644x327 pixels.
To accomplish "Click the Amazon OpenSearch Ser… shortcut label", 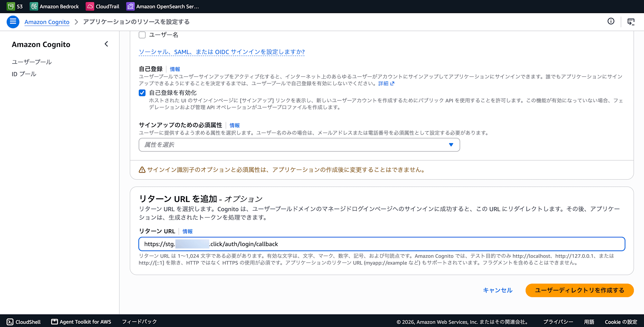I will click(x=167, y=6).
